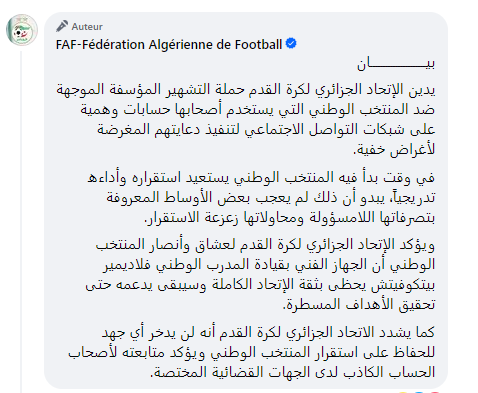The width and height of the screenshot is (478, 393).
Task: Open FAF-Fédération Algérienne de Football page link
Action: point(169,44)
